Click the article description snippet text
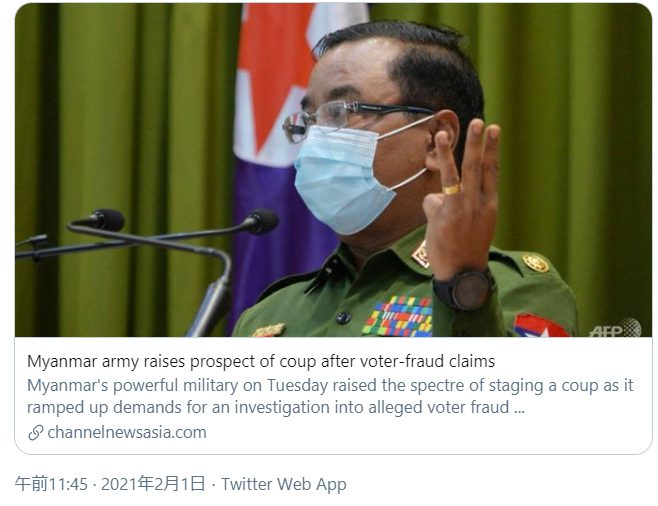Image resolution: width=658 pixels, height=506 pixels. point(330,396)
